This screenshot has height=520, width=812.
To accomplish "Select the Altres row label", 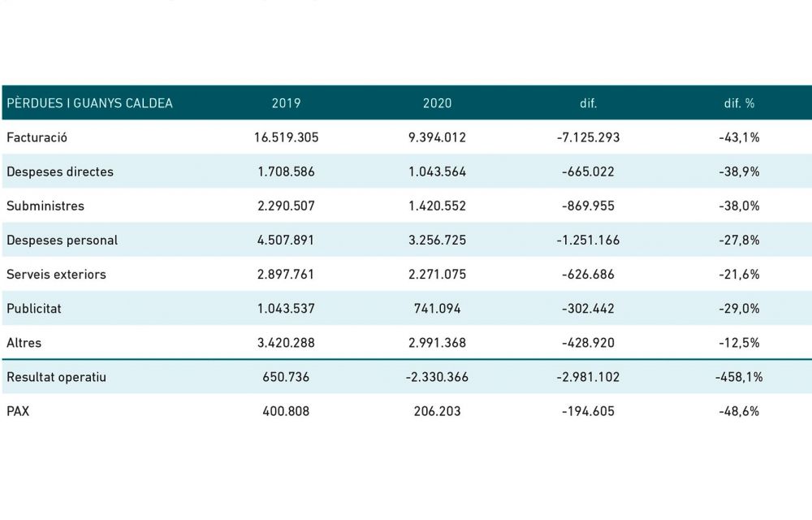I will point(24,343).
